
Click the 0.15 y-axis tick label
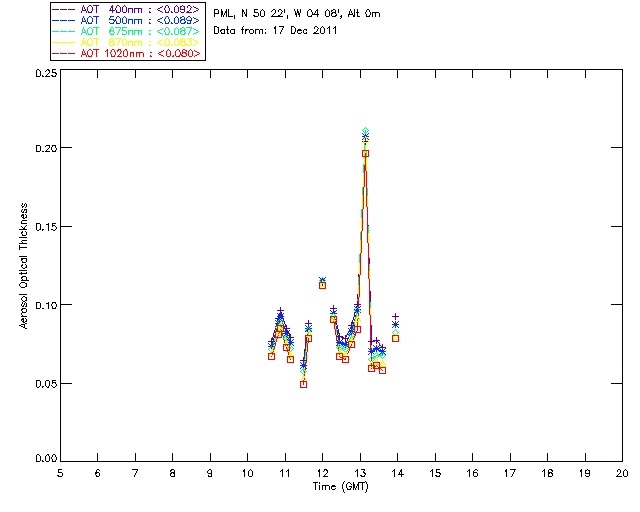[x=46, y=227]
